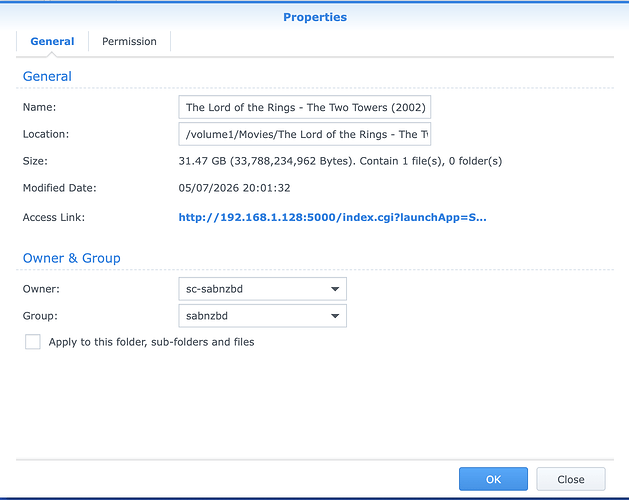The height and width of the screenshot is (500, 629).
Task: Click the Size: label
Action: pos(35,161)
